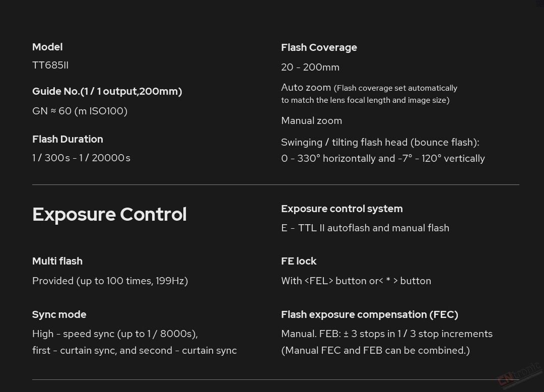Click the Exposure control system heading

(342, 209)
